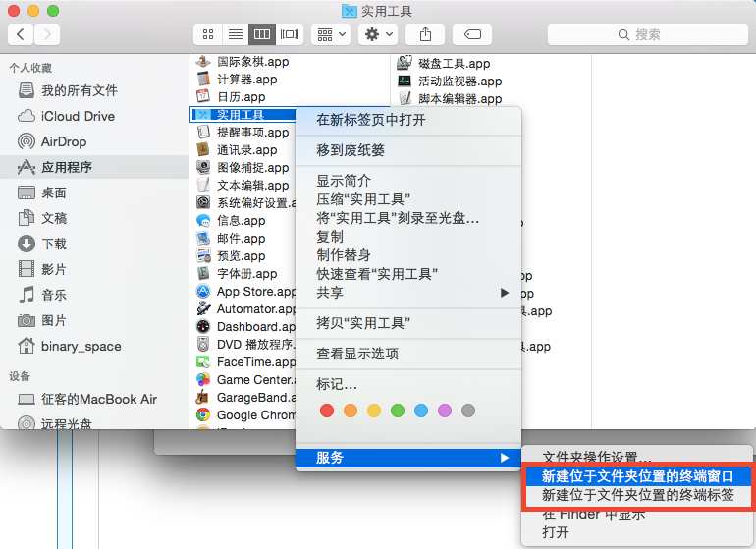Screen dimensions: 756x549
Task: Choose 显示简介 from the context menu
Action: tap(408, 182)
